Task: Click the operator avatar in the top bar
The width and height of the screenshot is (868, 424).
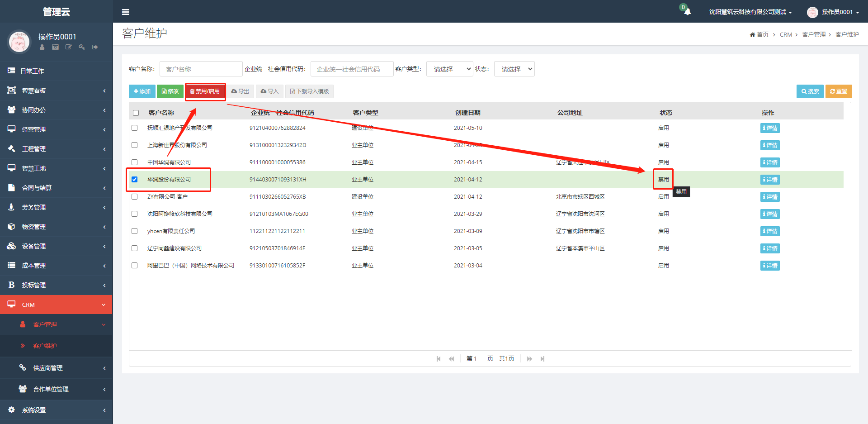Action: pos(812,12)
